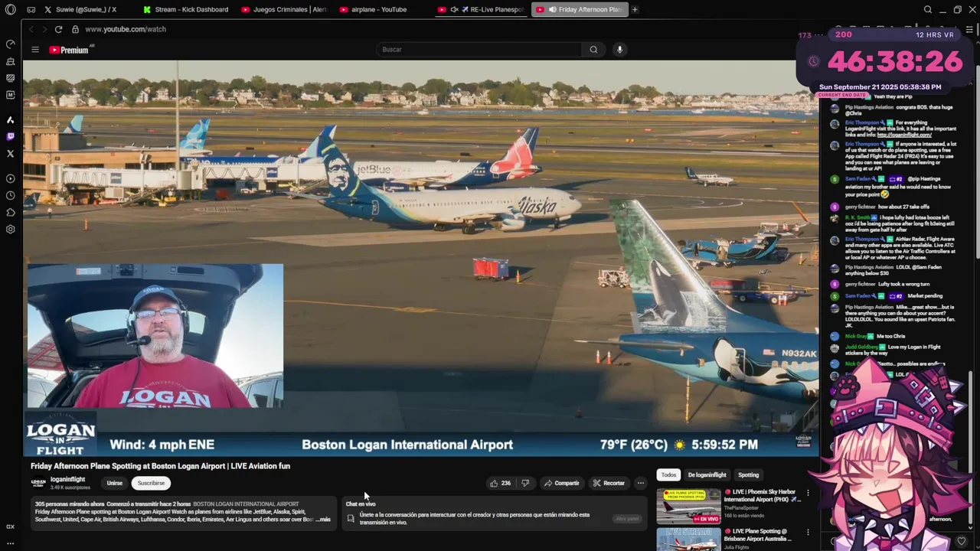This screenshot has width=980, height=551.
Task: Open browser tab search magnifier icon
Action: click(x=927, y=10)
